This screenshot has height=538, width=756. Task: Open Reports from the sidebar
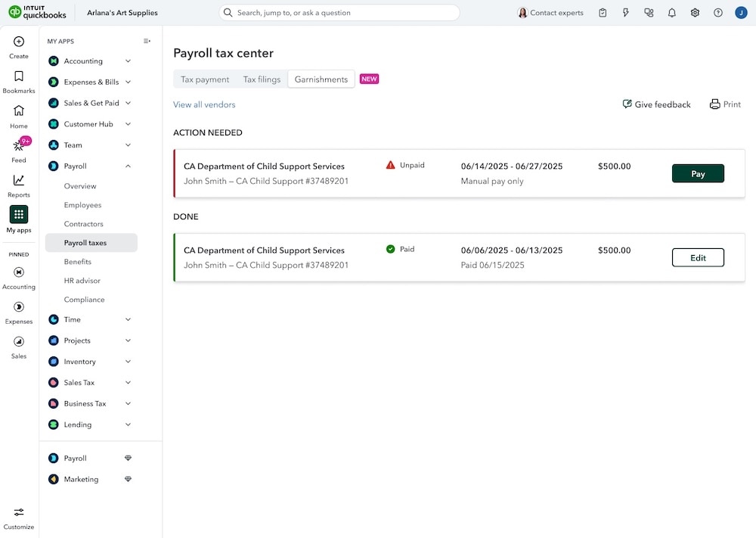pyautogui.click(x=18, y=182)
